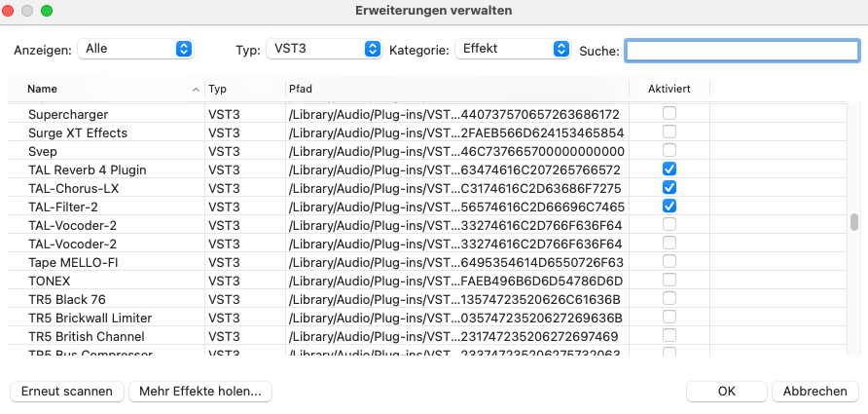Select the TR5 Brickwall Limiter row name

90,319
